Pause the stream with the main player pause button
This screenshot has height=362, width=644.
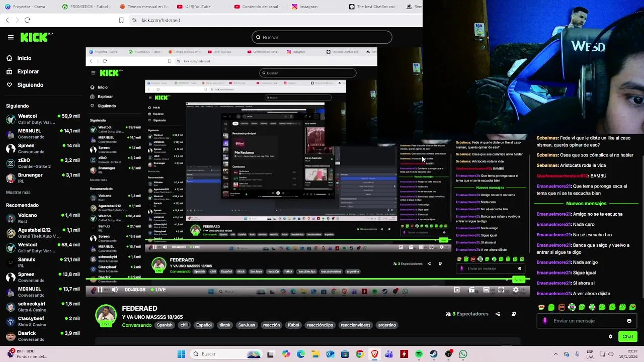coord(100,290)
